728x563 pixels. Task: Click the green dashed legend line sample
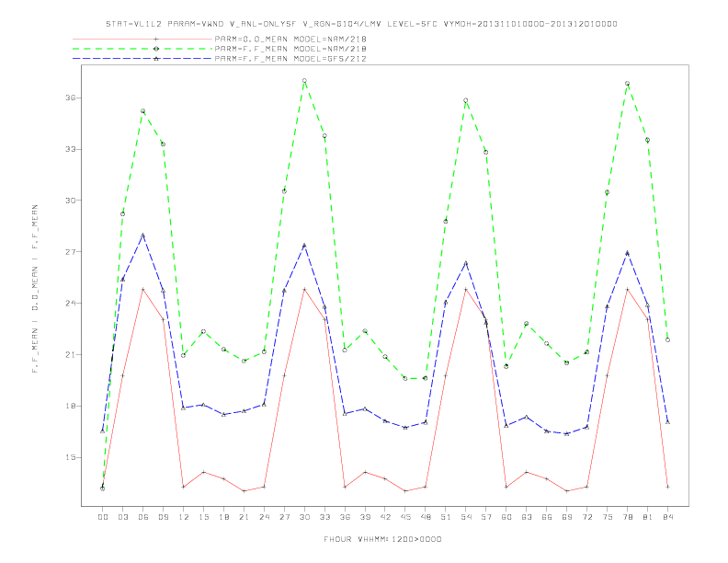(x=142, y=49)
